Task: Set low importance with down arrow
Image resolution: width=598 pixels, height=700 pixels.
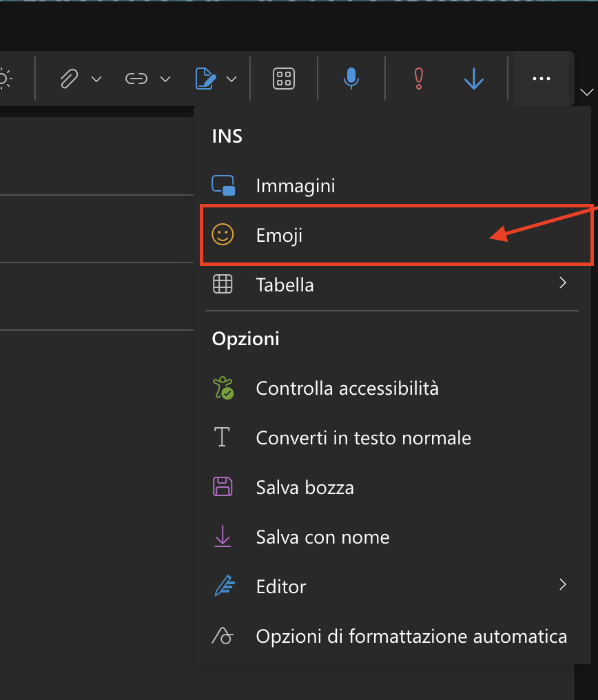Action: point(474,79)
